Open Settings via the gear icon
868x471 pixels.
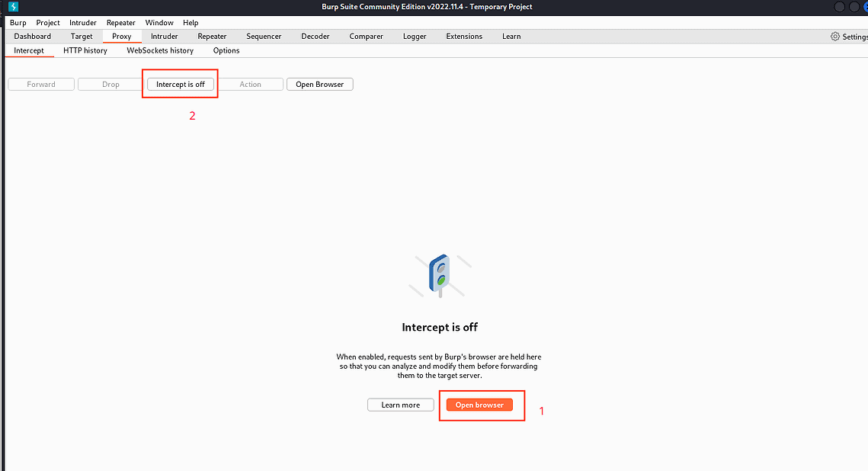click(835, 37)
